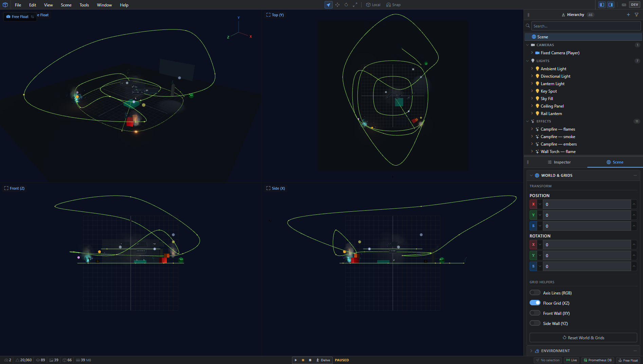Click Reset World & Grids button
Viewport: 643px width, 364px height.
583,338
